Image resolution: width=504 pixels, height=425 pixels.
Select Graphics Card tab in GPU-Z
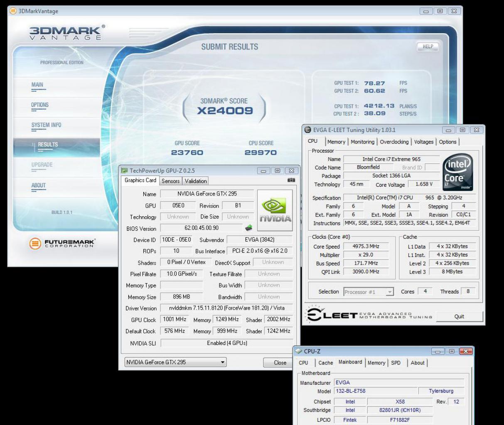coord(140,180)
